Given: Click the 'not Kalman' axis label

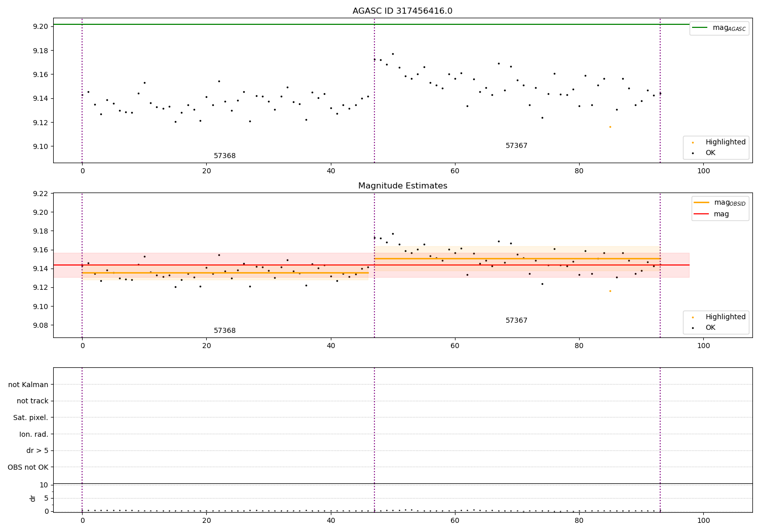Looking at the screenshot, I should pyautogui.click(x=28, y=385).
